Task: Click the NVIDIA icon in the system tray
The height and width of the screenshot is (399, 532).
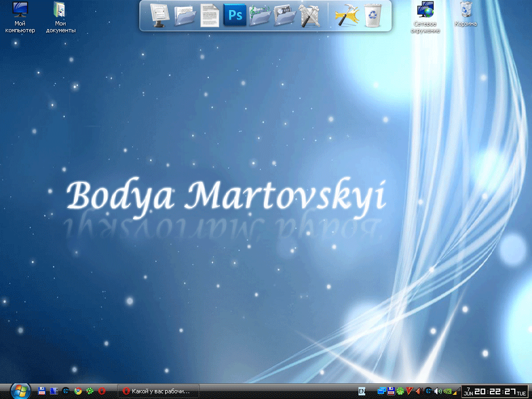Action: pos(446,391)
